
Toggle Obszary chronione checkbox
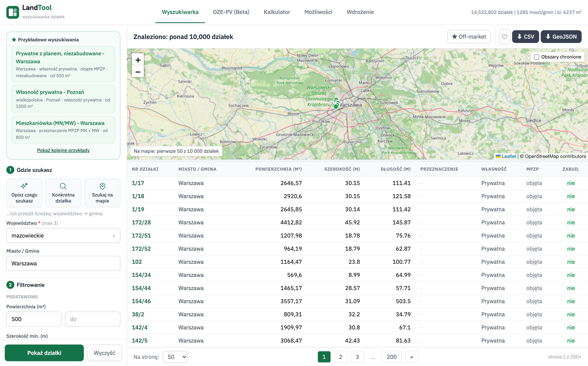pyautogui.click(x=536, y=57)
